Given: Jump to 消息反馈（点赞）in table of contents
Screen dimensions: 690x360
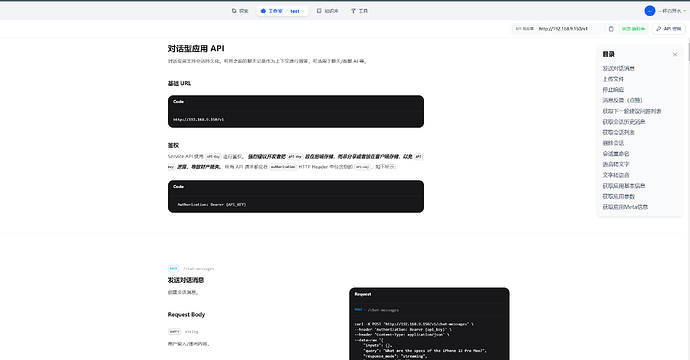Looking at the screenshot, I should pyautogui.click(x=622, y=100).
